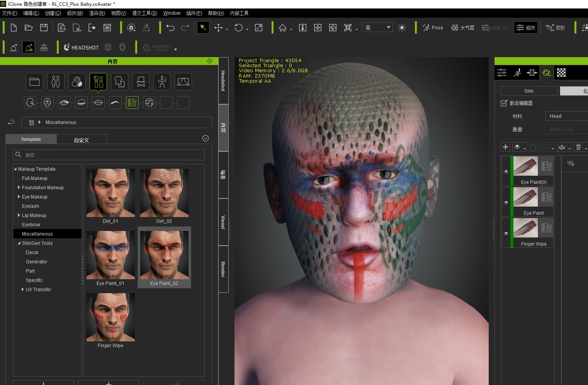Image resolution: width=588 pixels, height=385 pixels.
Task: Open the material Head dropdown
Action: coord(566,116)
